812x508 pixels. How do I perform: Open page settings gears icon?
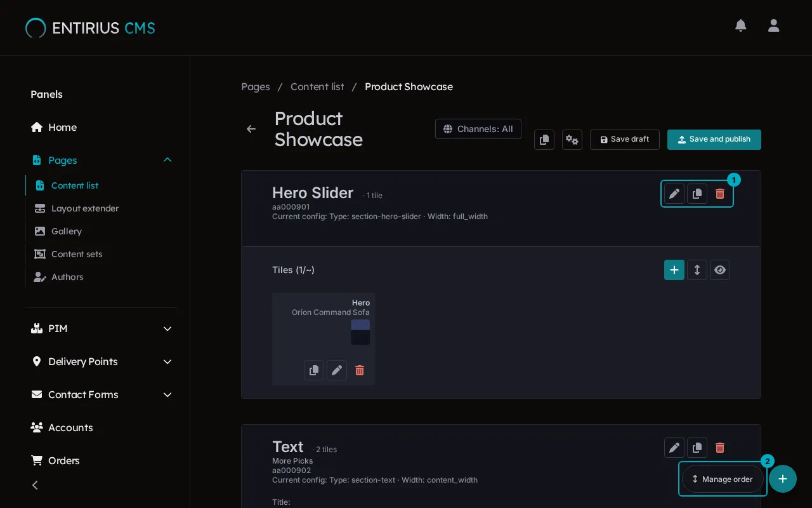tap(572, 140)
